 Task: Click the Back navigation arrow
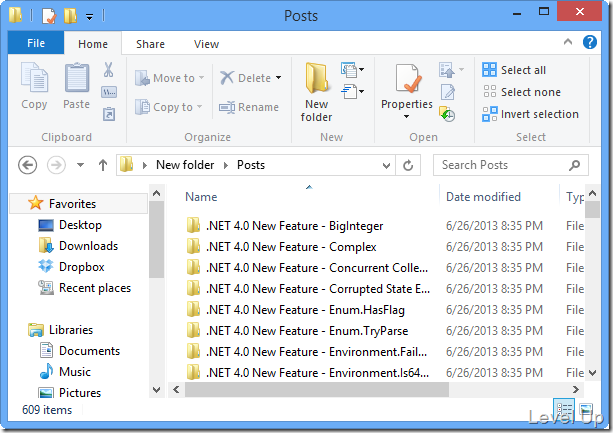pyautogui.click(x=28, y=165)
